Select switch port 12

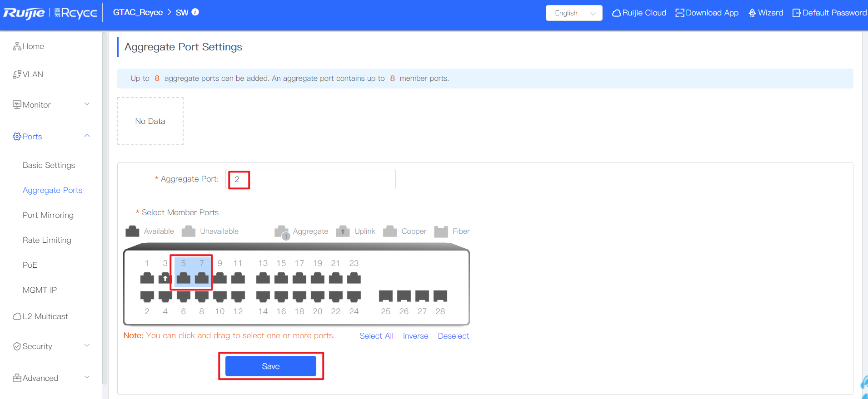pos(238,296)
